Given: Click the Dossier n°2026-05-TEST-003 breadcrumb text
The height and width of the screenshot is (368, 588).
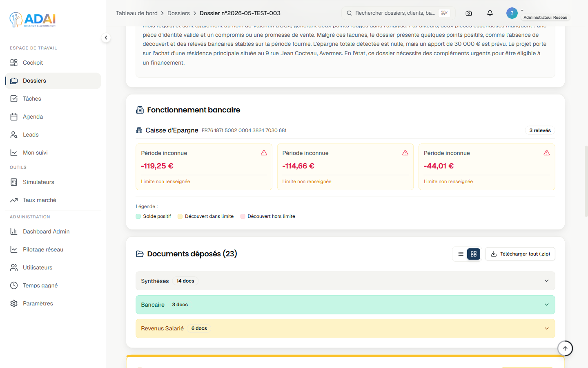Looking at the screenshot, I should [x=240, y=13].
